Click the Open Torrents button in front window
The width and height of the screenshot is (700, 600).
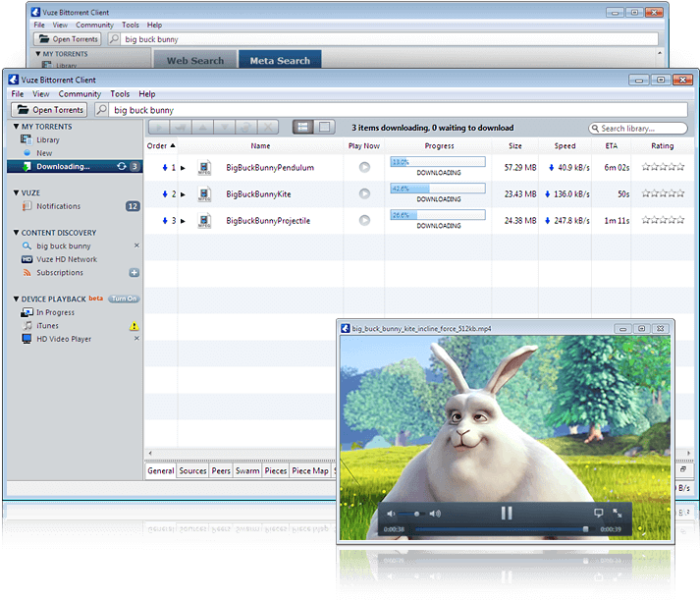pos(49,110)
